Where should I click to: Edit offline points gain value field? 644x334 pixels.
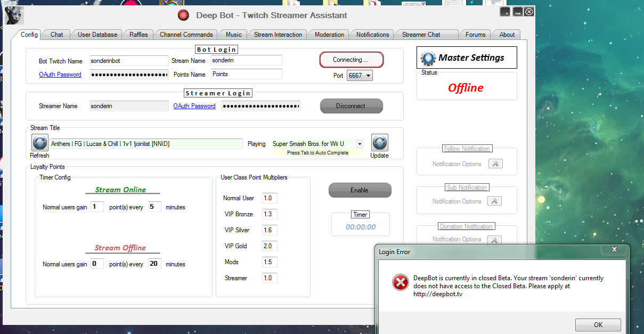tap(97, 264)
